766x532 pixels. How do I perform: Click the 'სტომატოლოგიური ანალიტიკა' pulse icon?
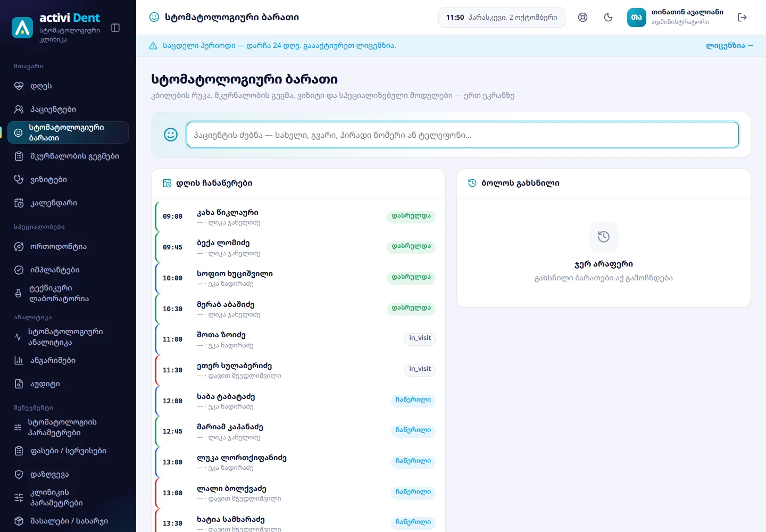(x=18, y=337)
